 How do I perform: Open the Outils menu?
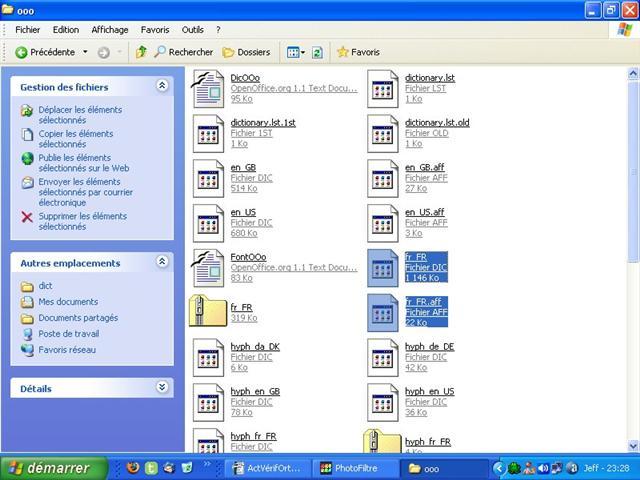[193, 30]
